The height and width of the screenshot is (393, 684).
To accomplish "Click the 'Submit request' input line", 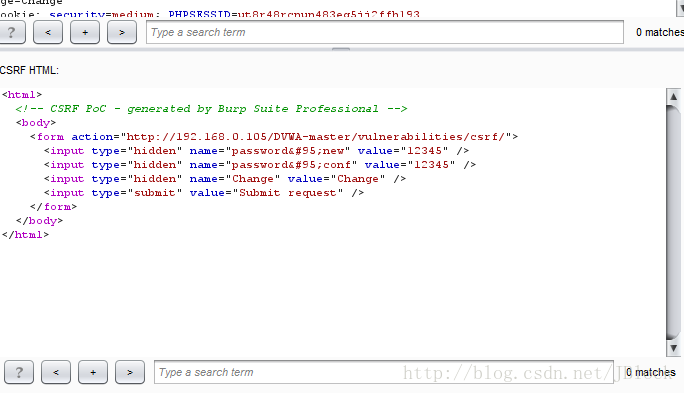I will pyautogui.click(x=204, y=192).
